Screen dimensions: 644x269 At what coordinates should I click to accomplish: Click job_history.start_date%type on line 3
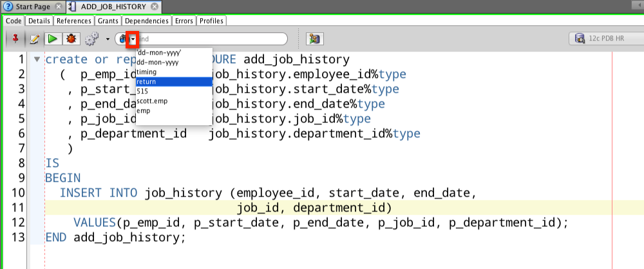click(303, 90)
